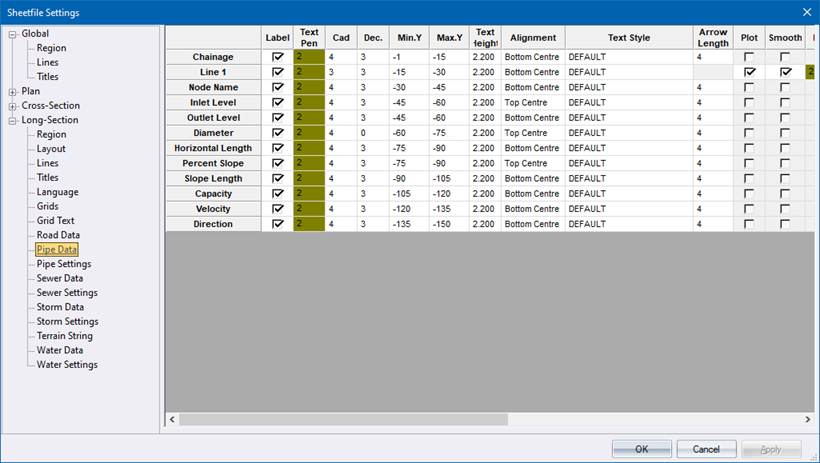Click the Cancel button
820x463 pixels.
click(x=706, y=449)
